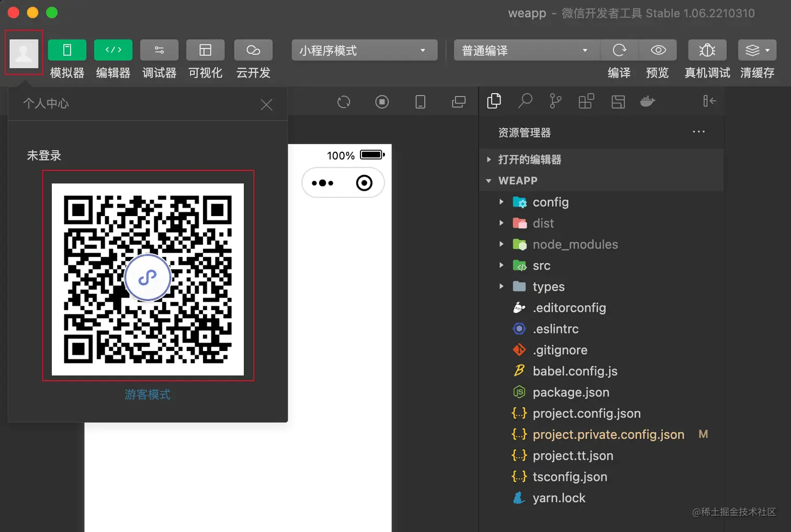Detach the simulator into a separate window
The height and width of the screenshot is (532, 791).
pyautogui.click(x=459, y=102)
